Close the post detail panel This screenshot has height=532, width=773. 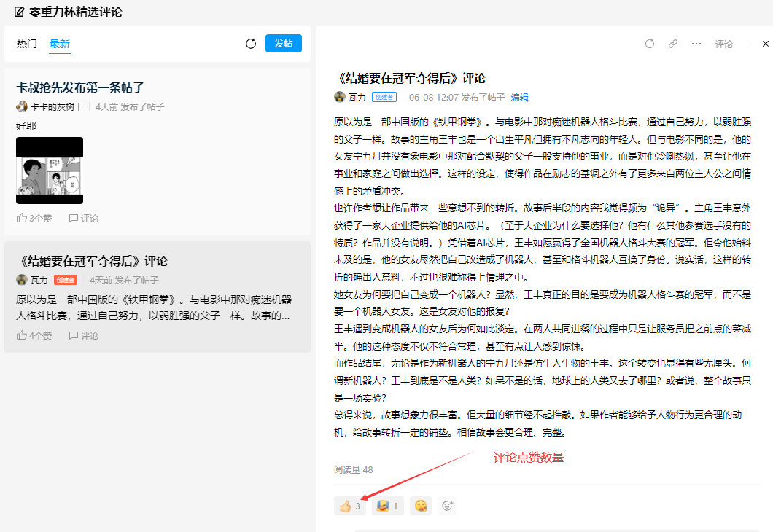(x=765, y=44)
